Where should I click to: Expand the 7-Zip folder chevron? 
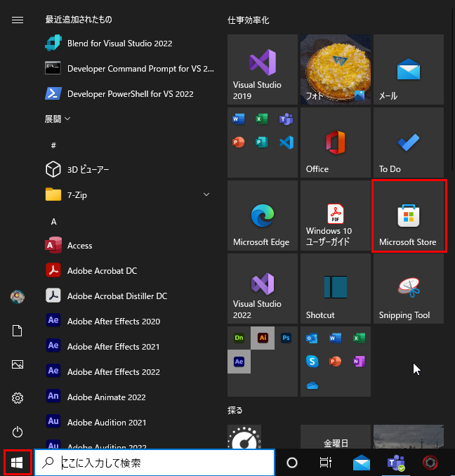click(206, 194)
